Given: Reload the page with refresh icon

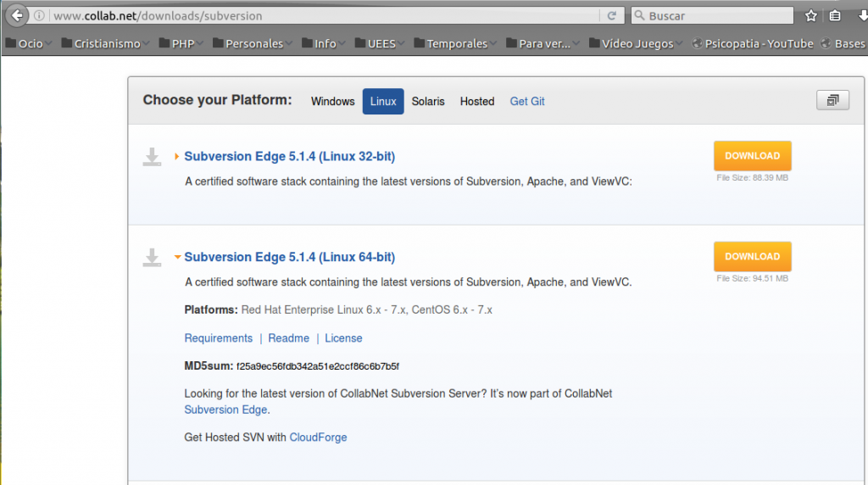Looking at the screenshot, I should coord(612,15).
